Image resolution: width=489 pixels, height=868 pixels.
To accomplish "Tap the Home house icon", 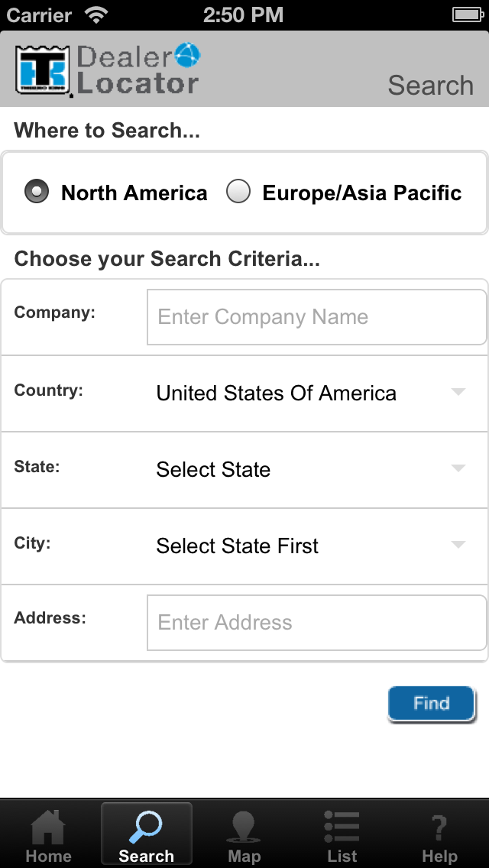I will pos(48,829).
